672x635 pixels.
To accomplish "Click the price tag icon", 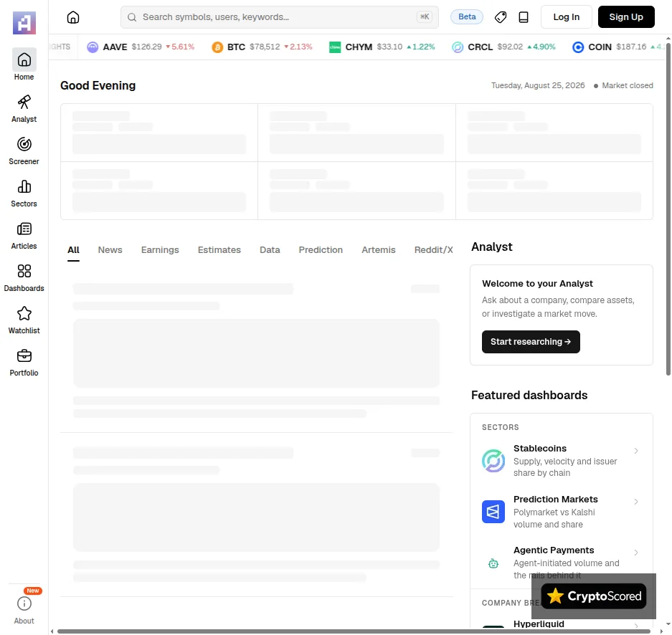I will (x=501, y=17).
